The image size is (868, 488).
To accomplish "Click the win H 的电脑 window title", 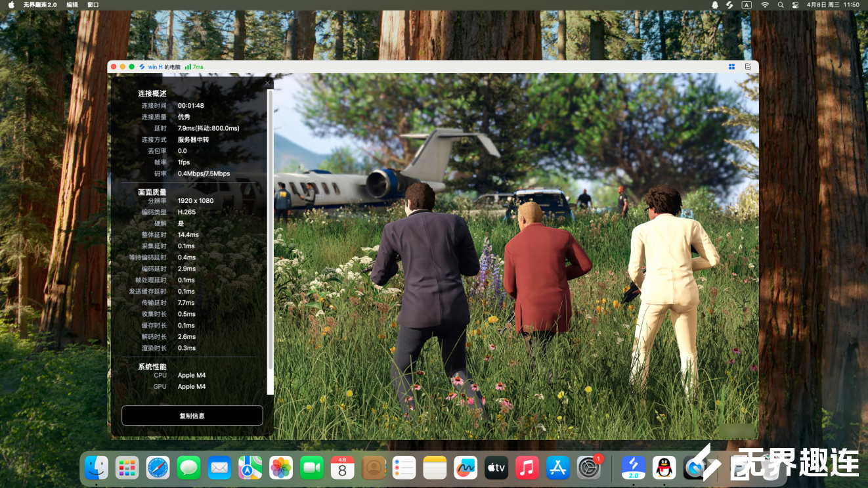I will coord(163,67).
